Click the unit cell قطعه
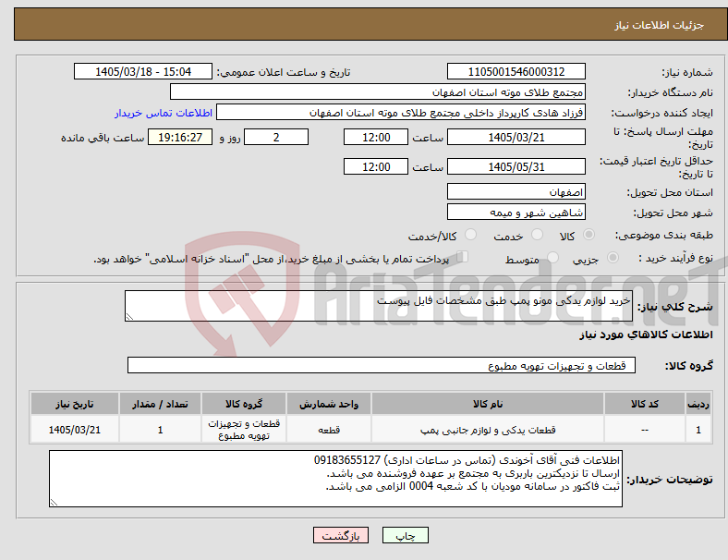The image size is (728, 560). [329, 430]
